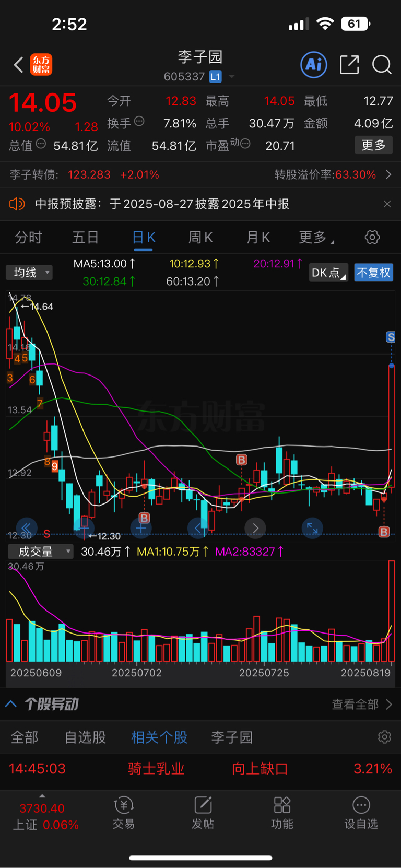This screenshot has width=401, height=868.
Task: Select the 日K tab
Action: [x=144, y=238]
